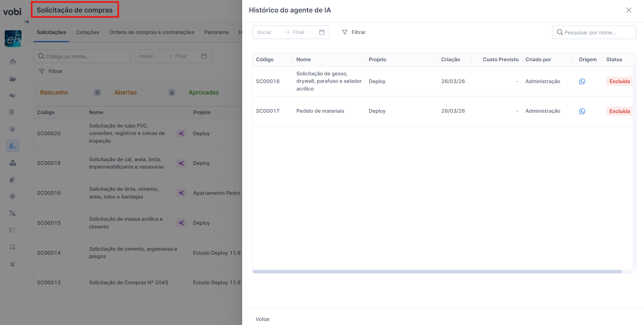The image size is (644, 325).
Task: Click the Excluída status badge on SC00018
Action: pyautogui.click(x=619, y=81)
